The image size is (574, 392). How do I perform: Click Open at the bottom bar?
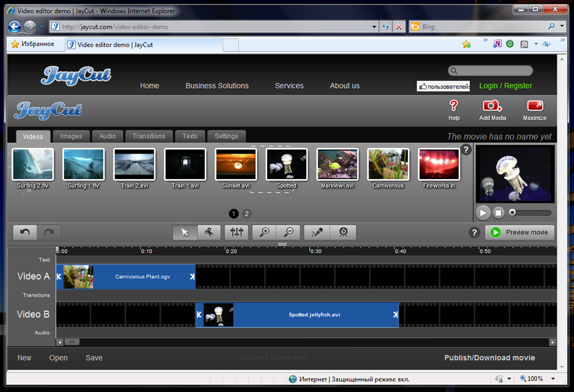pyautogui.click(x=58, y=358)
